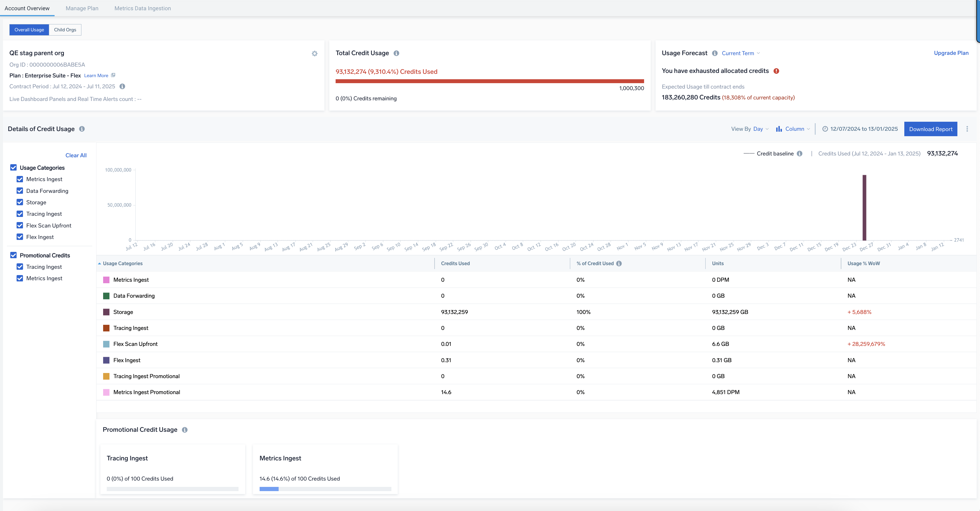Viewport: 980px width, 511px height.
Task: Click info icon next to Total Credit Usage
Action: coord(397,53)
